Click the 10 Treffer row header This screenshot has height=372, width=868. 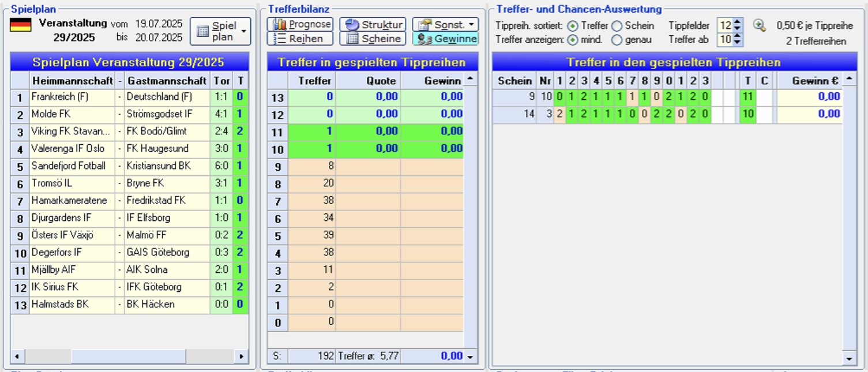pyautogui.click(x=277, y=149)
